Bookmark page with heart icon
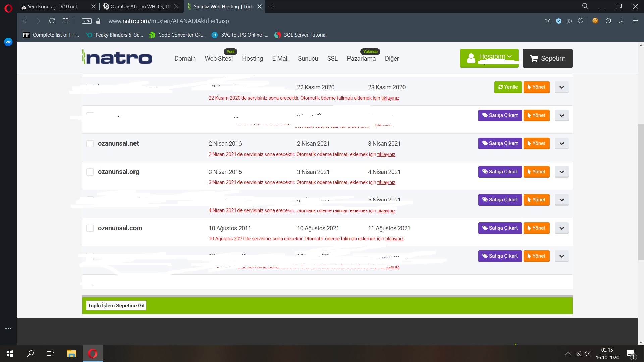The height and width of the screenshot is (362, 644). click(x=581, y=21)
